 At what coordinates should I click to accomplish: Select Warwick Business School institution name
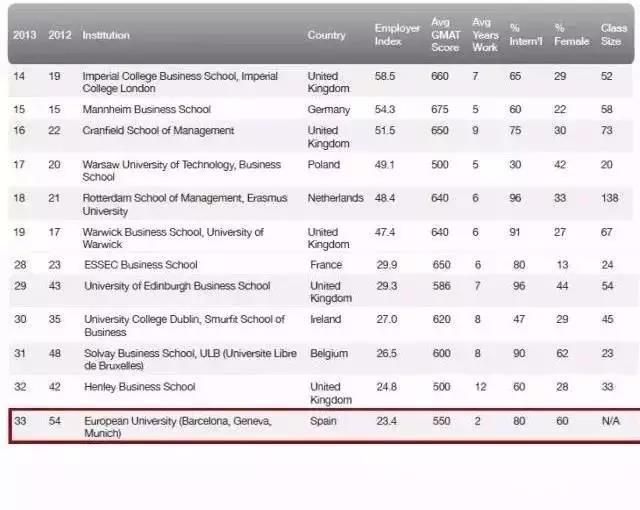pos(173,238)
